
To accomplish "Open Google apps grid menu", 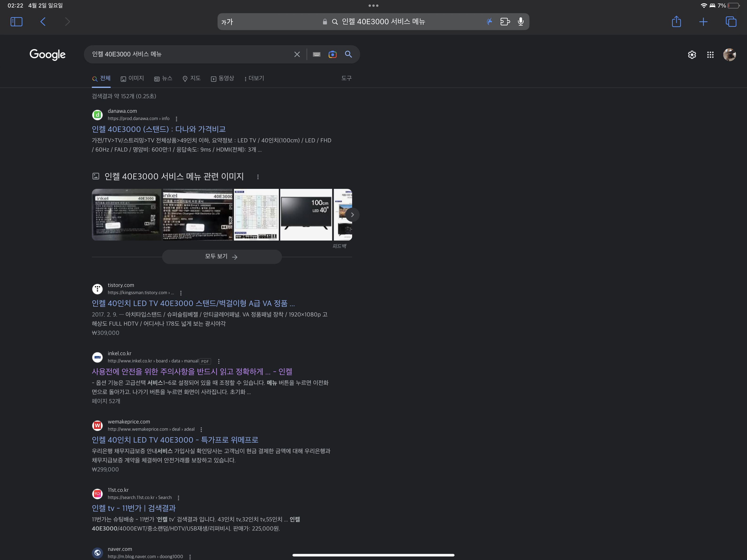I will tap(710, 55).
